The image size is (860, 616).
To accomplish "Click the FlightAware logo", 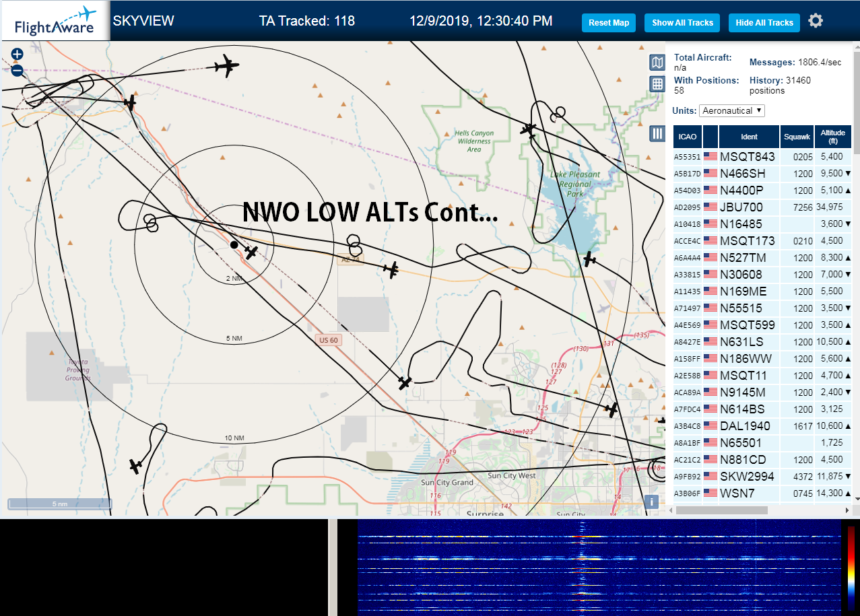I will [55, 20].
